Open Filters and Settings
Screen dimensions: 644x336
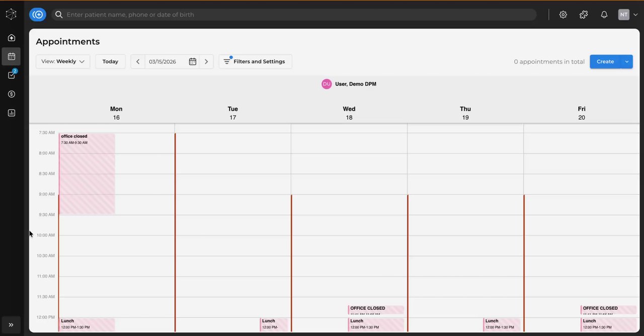pyautogui.click(x=255, y=61)
